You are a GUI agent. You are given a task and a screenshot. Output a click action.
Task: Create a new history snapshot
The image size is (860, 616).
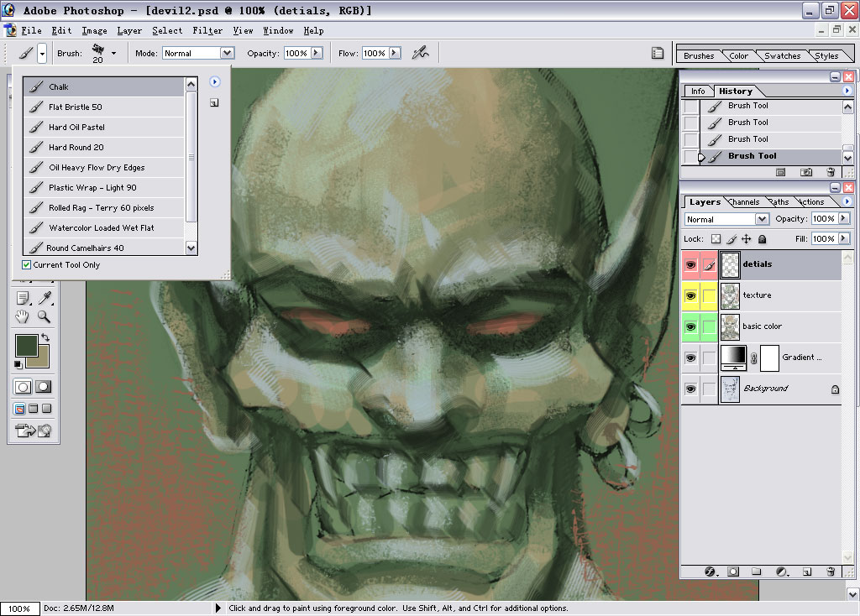click(805, 172)
